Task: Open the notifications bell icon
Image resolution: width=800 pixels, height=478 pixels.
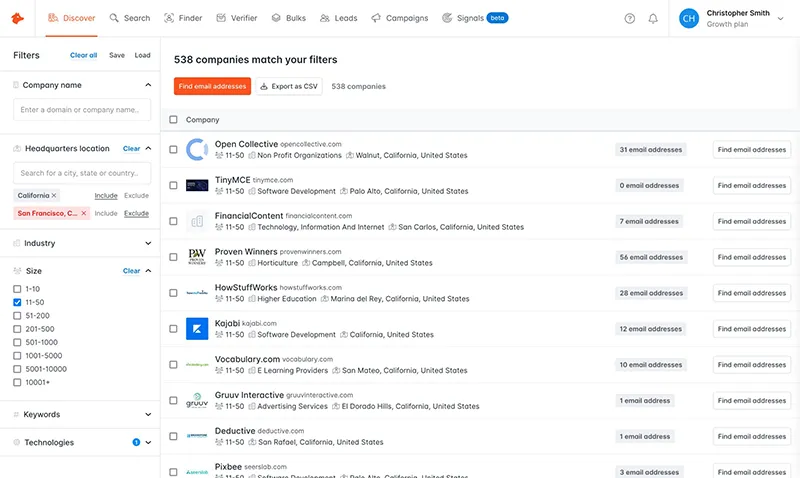Action: [x=653, y=18]
